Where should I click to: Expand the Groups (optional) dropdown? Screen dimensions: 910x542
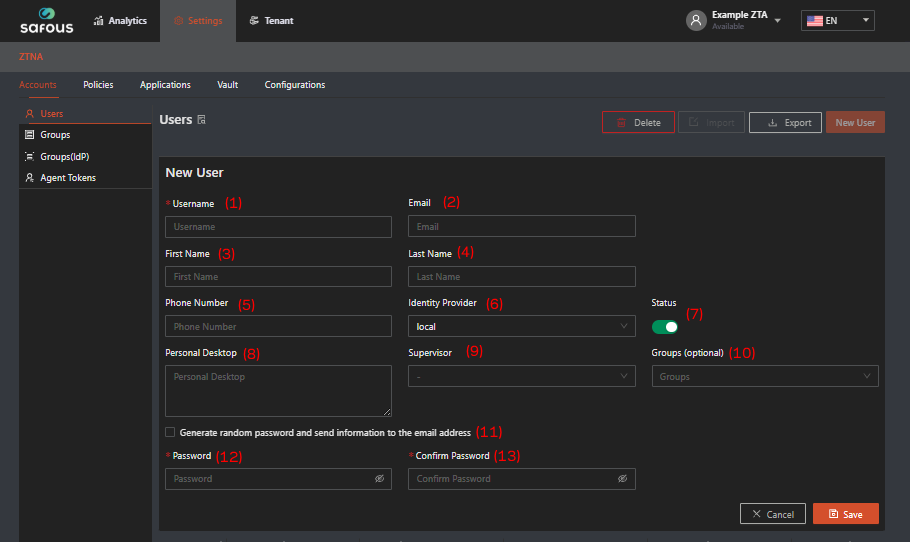[764, 377]
